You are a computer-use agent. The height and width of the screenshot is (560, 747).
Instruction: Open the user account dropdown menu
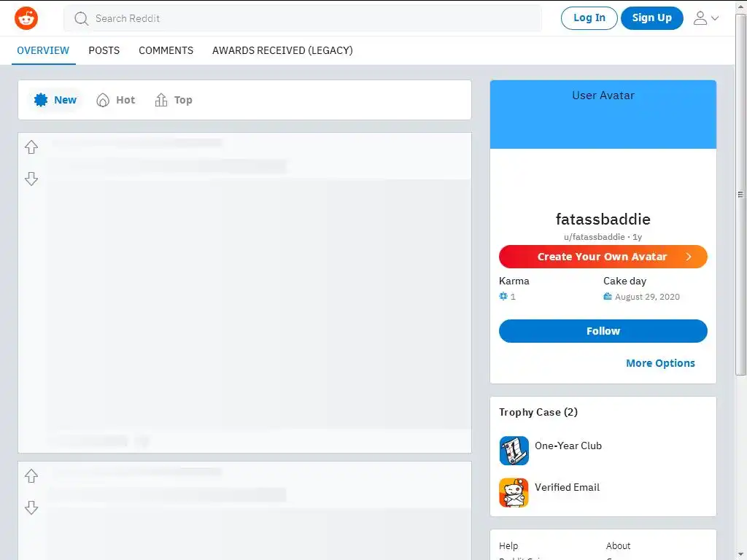706,18
